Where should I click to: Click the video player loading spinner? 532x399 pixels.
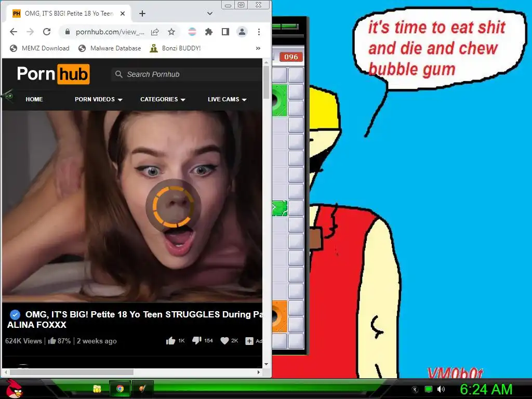174,206
